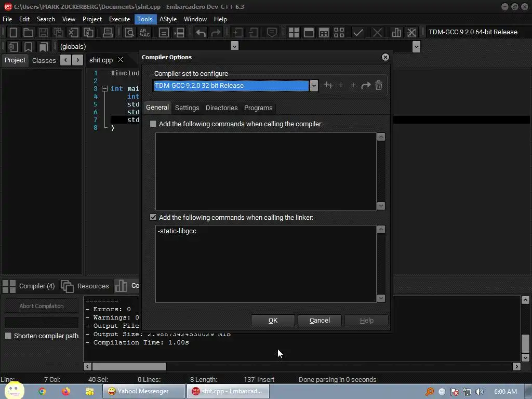The image size is (532, 399).
Task: Click the delete compiler set trash icon
Action: [x=379, y=85]
